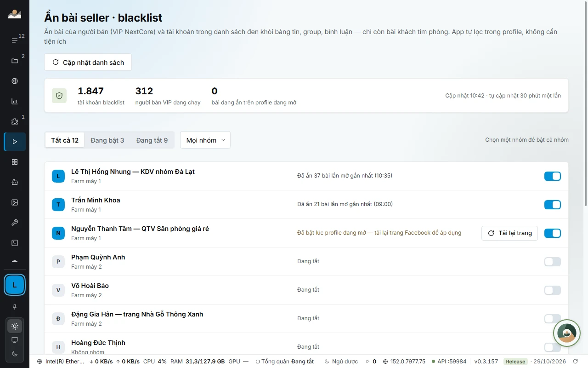This screenshot has height=368, width=588.
Task: Select the Đang bật 3 tab
Action: pyautogui.click(x=107, y=140)
